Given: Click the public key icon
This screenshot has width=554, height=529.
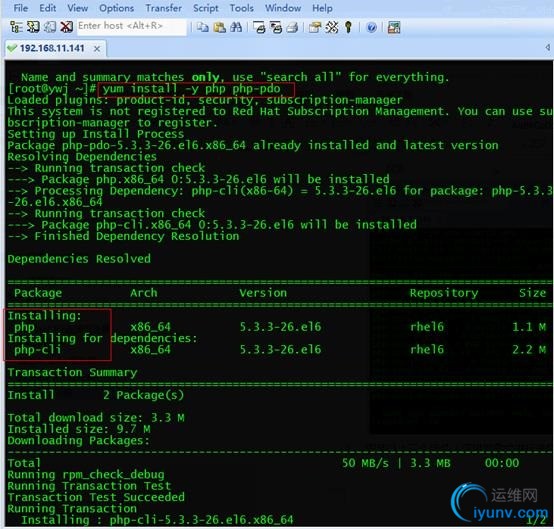Looking at the screenshot, I should click(348, 27).
